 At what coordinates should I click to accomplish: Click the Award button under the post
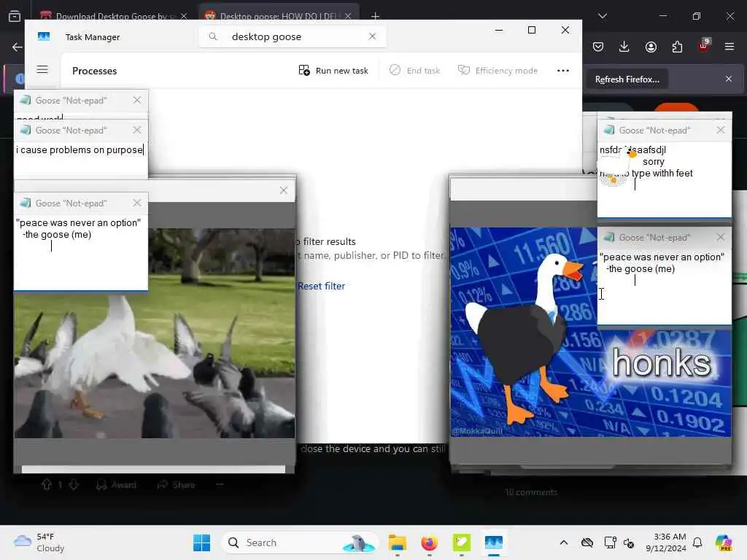(116, 485)
